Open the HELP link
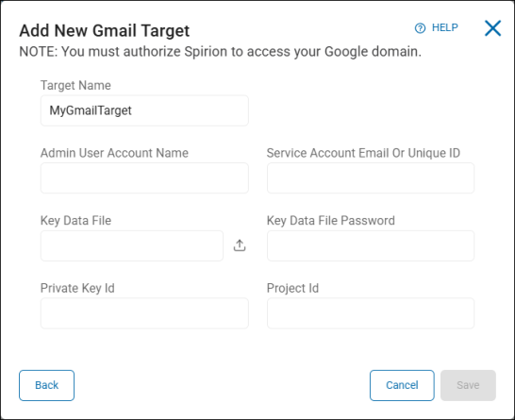Screen dimensions: 515x420 444,27
